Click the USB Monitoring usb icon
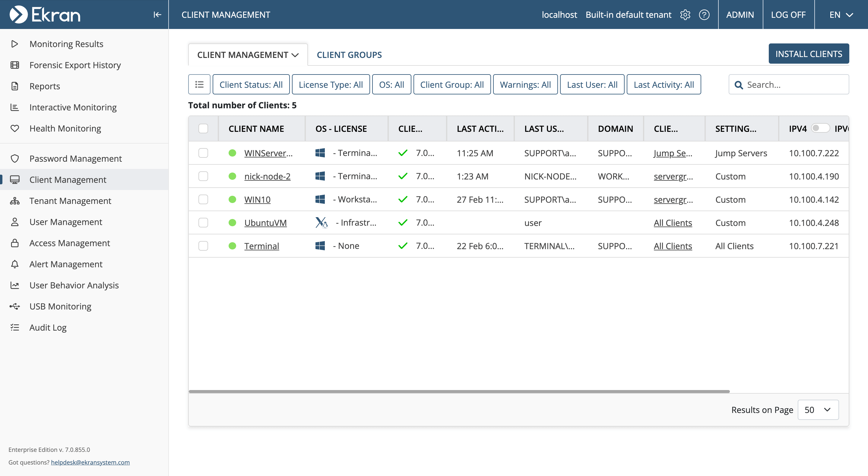 pos(14,306)
